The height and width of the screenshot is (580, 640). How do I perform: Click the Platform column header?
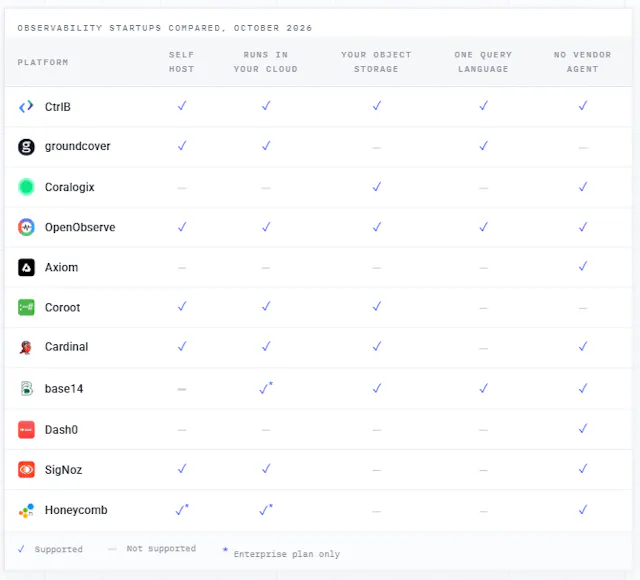click(x=43, y=62)
